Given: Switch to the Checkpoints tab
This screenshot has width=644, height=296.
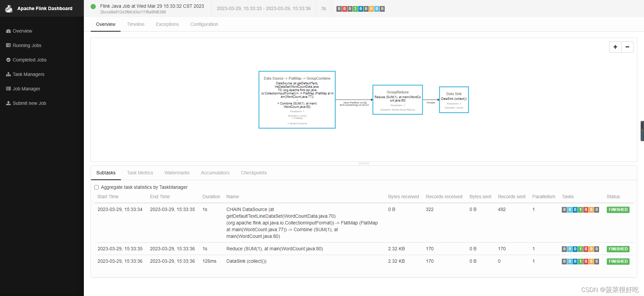Looking at the screenshot, I should [254, 173].
